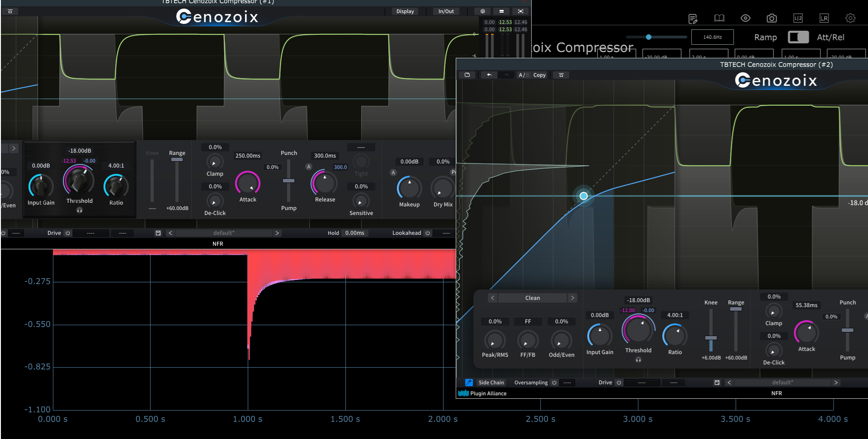Switch A/B state in Compressor #2
This screenshot has width=868, height=439.
[524, 75]
